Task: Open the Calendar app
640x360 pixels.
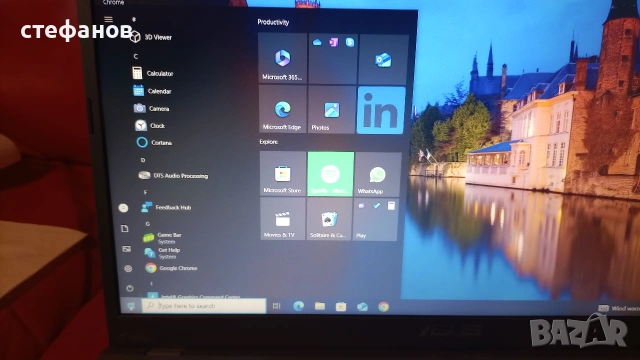Action: 152,91
